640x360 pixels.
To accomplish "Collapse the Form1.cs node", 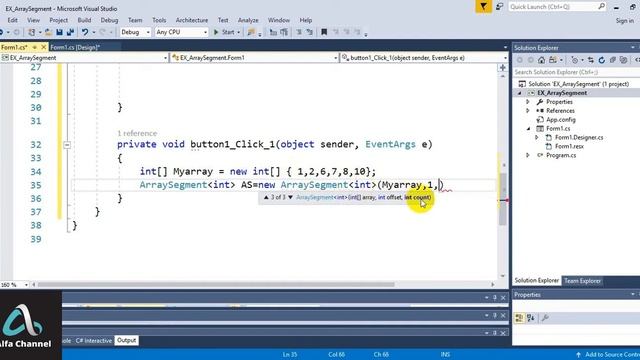I will [528, 129].
